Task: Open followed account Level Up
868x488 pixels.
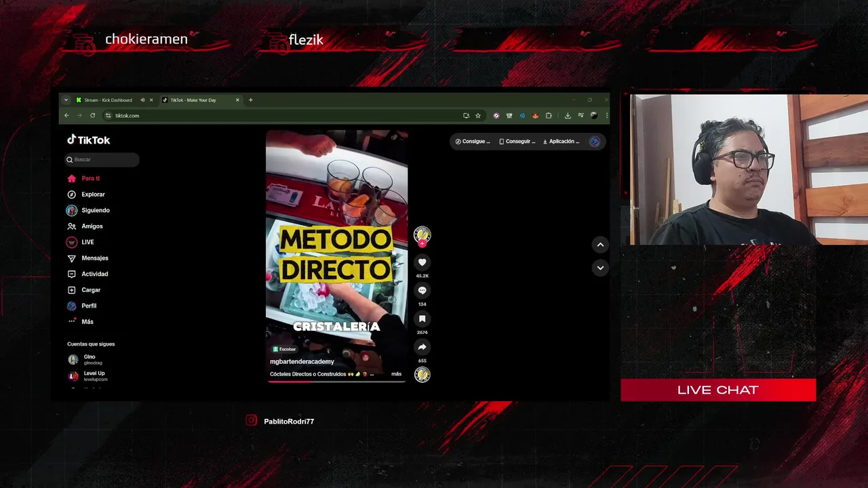Action: click(87, 376)
